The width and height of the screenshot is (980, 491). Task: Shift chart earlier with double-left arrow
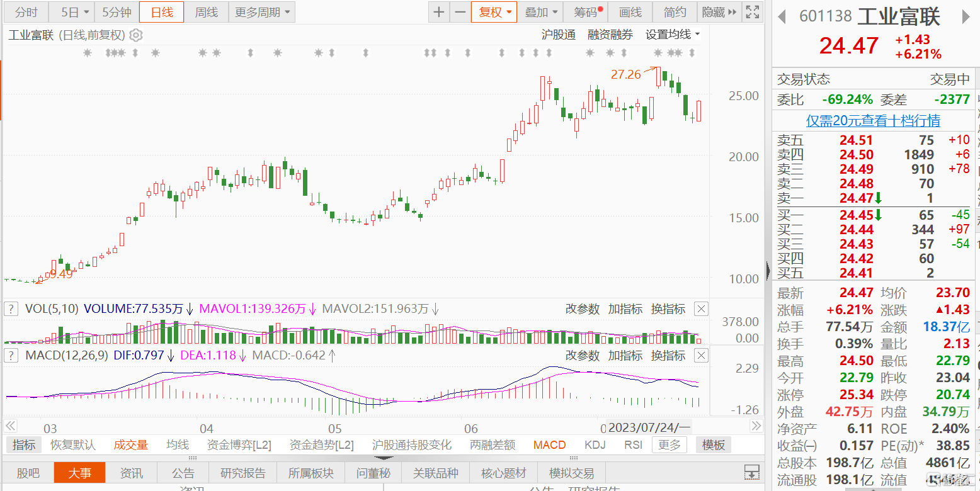coord(11,426)
